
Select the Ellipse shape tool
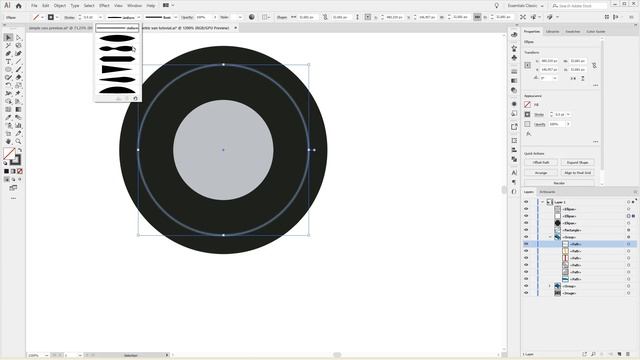8,69
